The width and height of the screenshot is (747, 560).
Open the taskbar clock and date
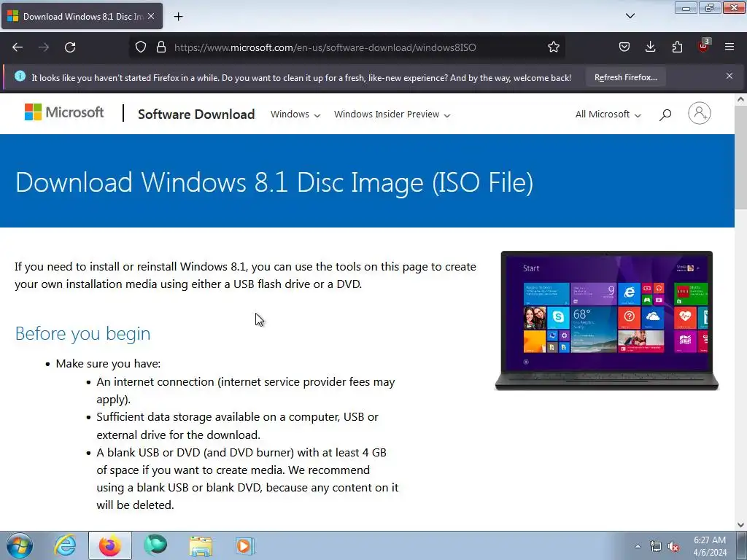[709, 546]
